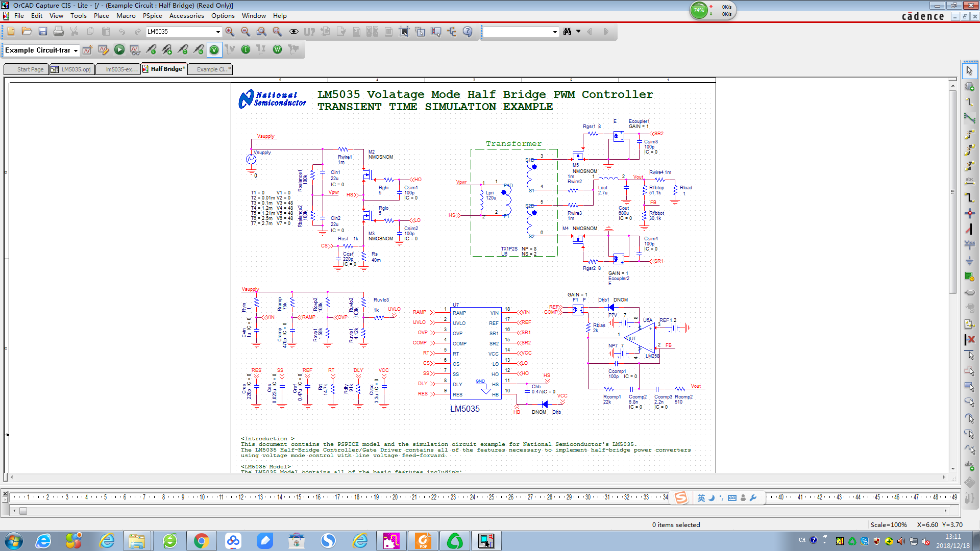Open the Accessories menu
This screenshot has height=551, width=980.
(186, 16)
